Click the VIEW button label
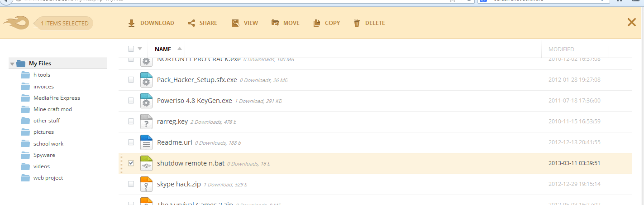644x205 pixels. pyautogui.click(x=251, y=23)
